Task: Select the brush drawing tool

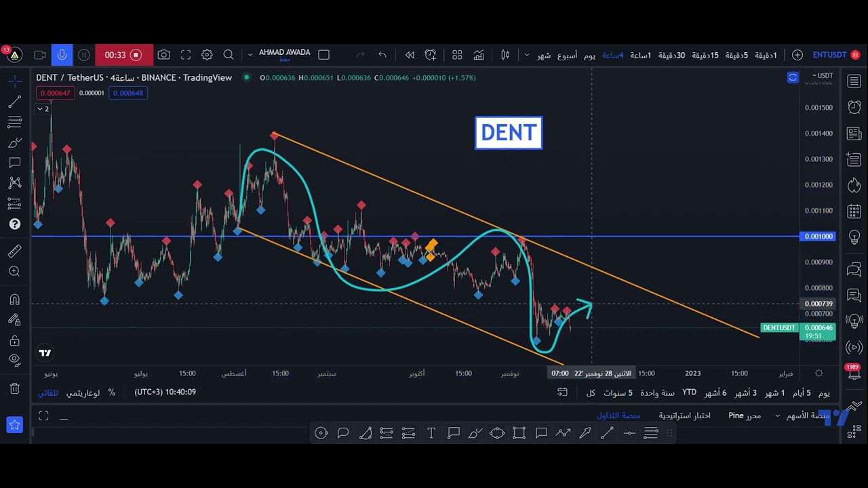Action: point(15,143)
